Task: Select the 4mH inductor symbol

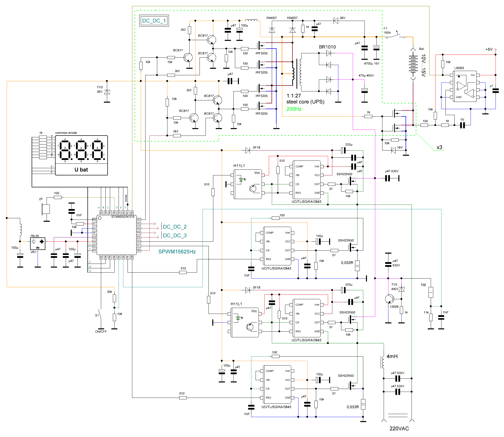Action: point(383,362)
